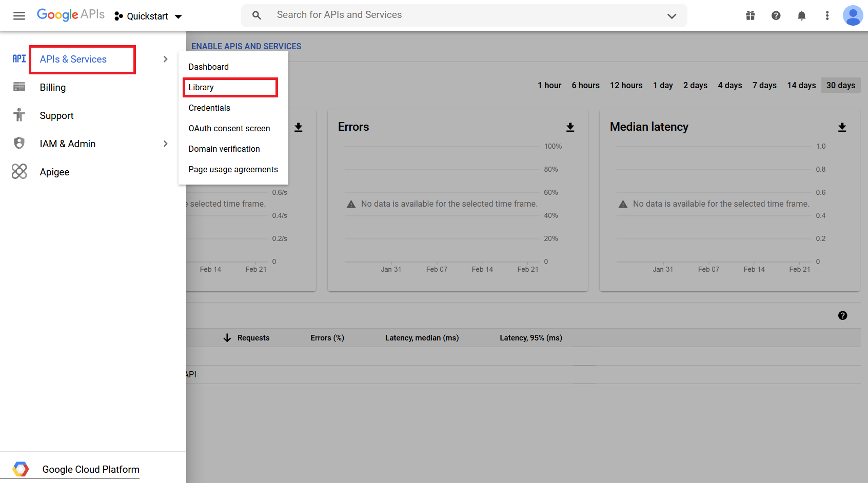
Task: Select the 7 days time range
Action: [x=764, y=86]
